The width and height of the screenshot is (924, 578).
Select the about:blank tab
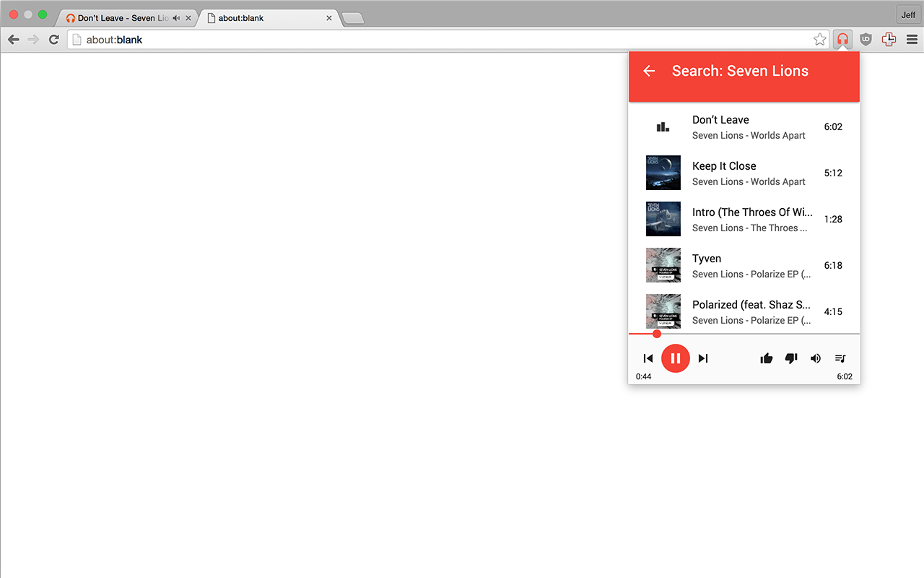[269, 18]
